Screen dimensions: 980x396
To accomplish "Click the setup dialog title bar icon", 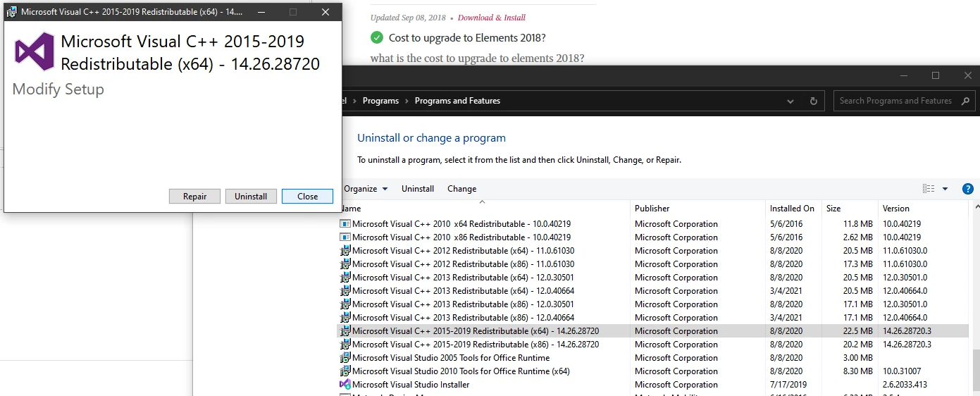I will [13, 12].
